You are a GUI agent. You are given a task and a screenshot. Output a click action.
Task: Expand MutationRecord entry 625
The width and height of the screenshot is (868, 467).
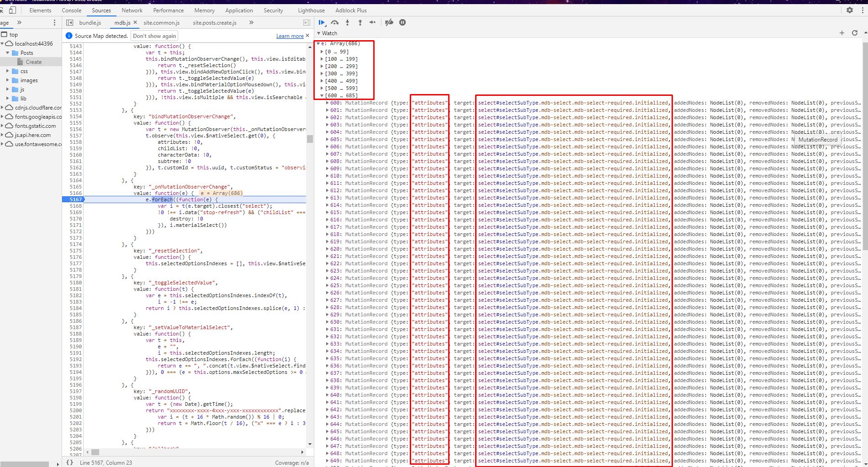point(327,285)
